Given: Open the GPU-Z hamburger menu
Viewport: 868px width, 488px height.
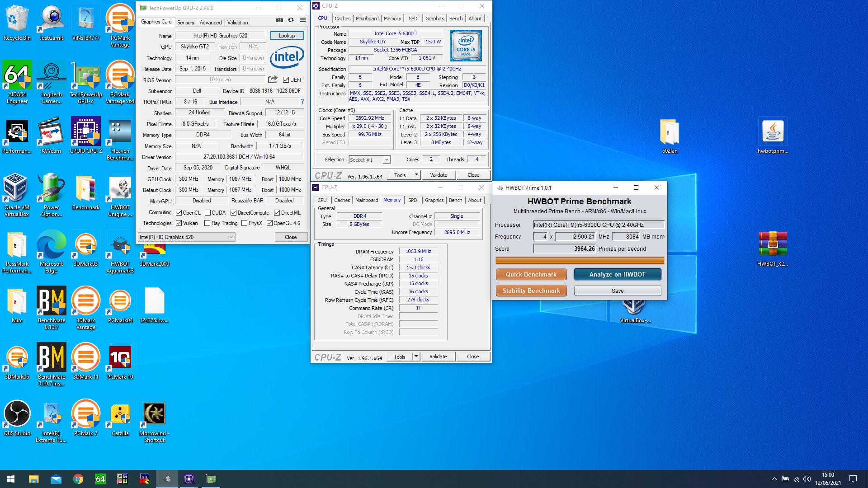Looking at the screenshot, I should 302,20.
